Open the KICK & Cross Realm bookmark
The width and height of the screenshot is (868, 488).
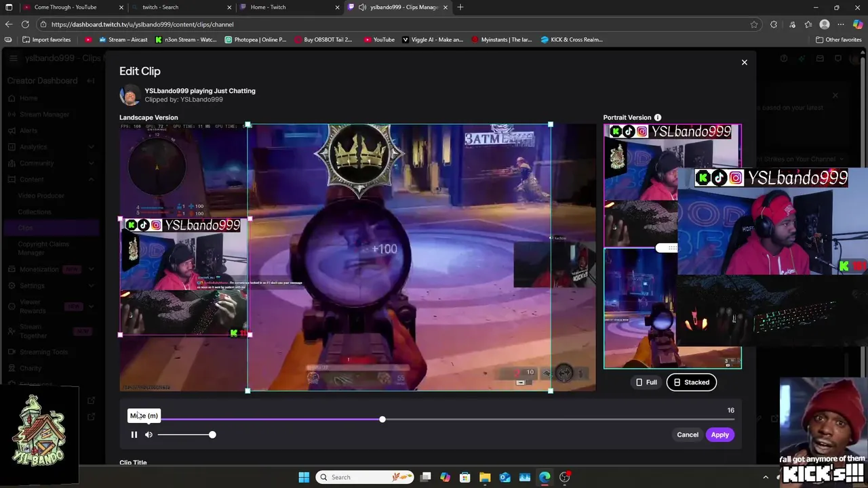click(x=572, y=39)
